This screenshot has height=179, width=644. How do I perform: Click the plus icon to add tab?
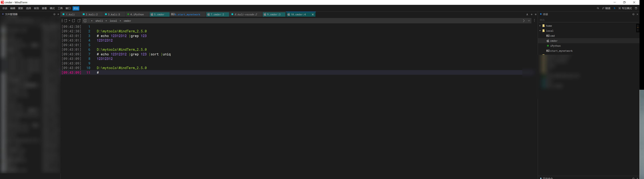pyautogui.click(x=531, y=15)
